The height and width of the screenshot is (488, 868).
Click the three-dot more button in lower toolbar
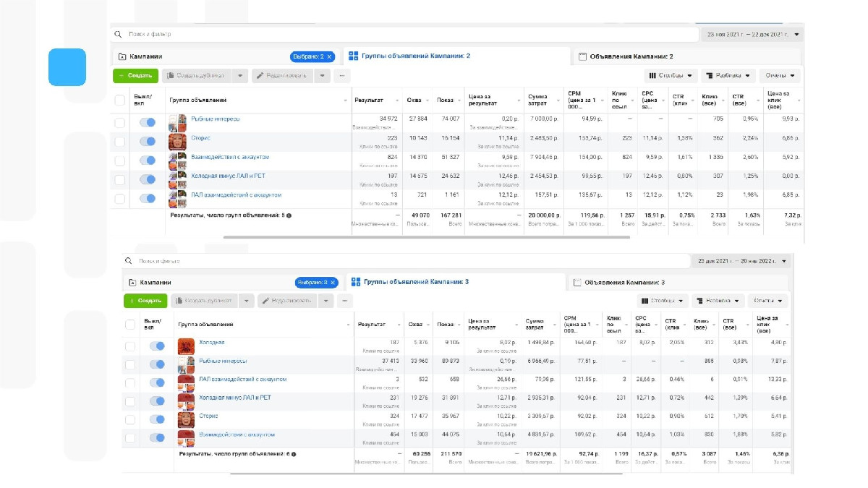[345, 301]
